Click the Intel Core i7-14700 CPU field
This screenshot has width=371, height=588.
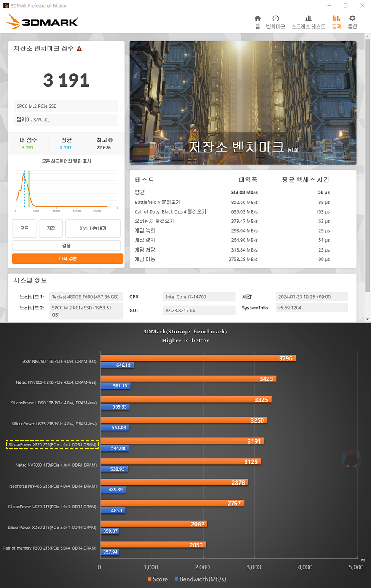(199, 297)
